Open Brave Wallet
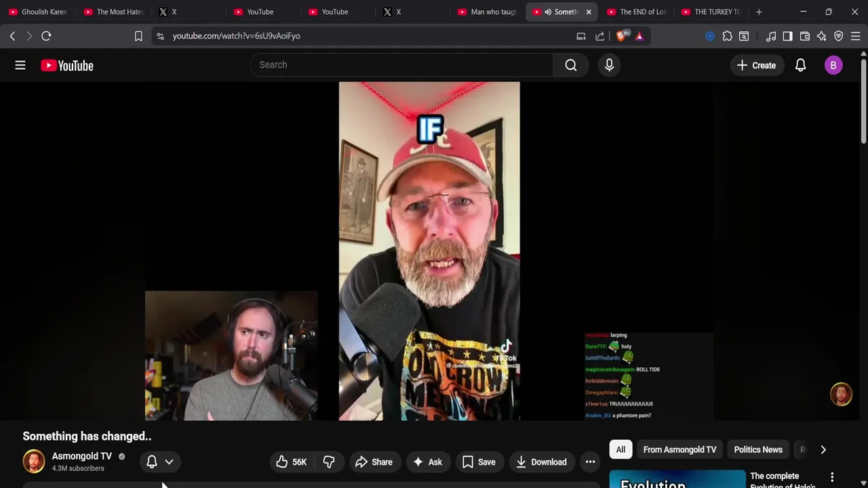 [805, 36]
